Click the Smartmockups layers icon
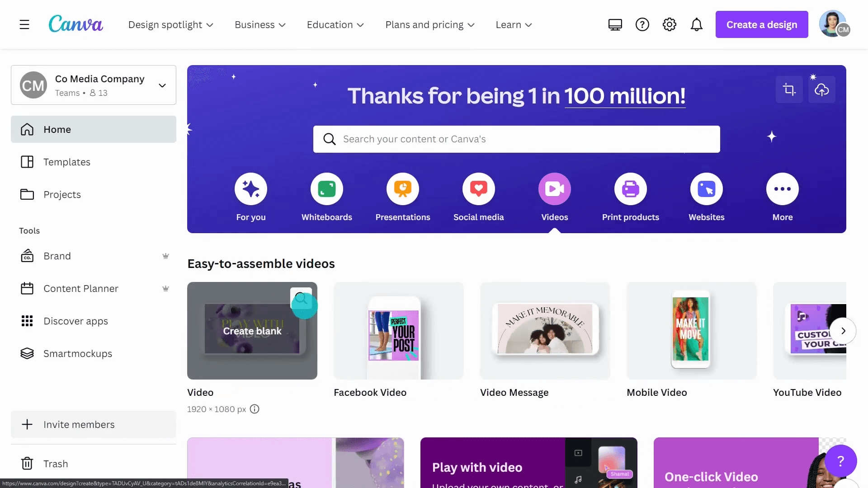This screenshot has width=868, height=488. coord(27,353)
